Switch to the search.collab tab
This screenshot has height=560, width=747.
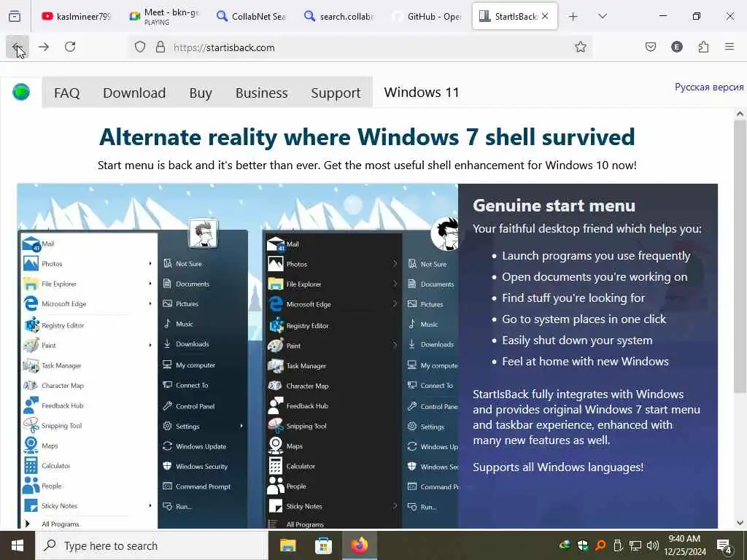(339, 16)
